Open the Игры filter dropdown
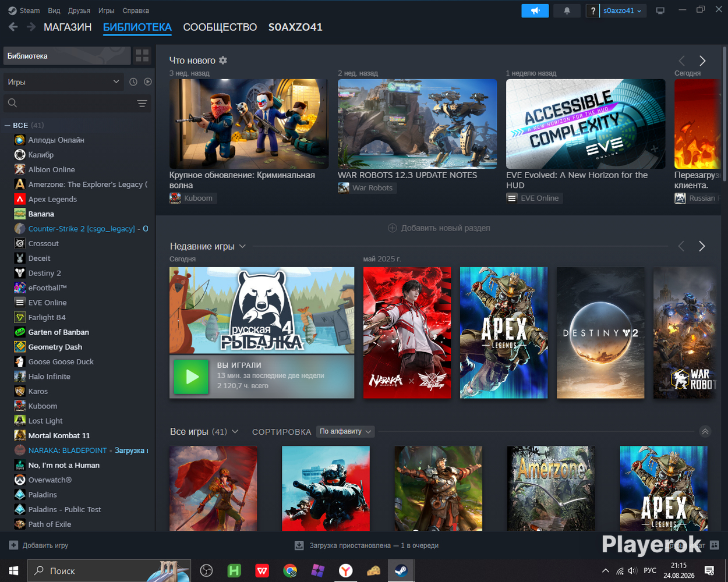This screenshot has width=728, height=582. click(x=63, y=82)
